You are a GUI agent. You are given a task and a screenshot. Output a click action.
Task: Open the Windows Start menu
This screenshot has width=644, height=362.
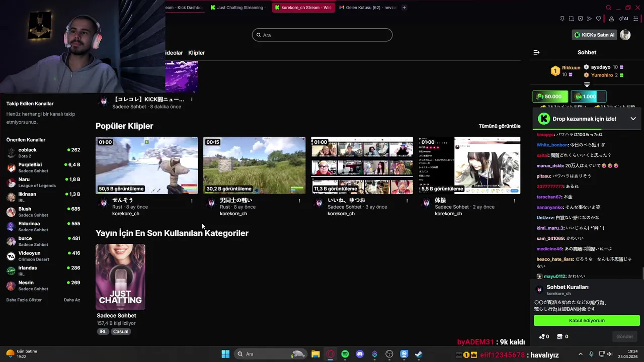[225, 354]
